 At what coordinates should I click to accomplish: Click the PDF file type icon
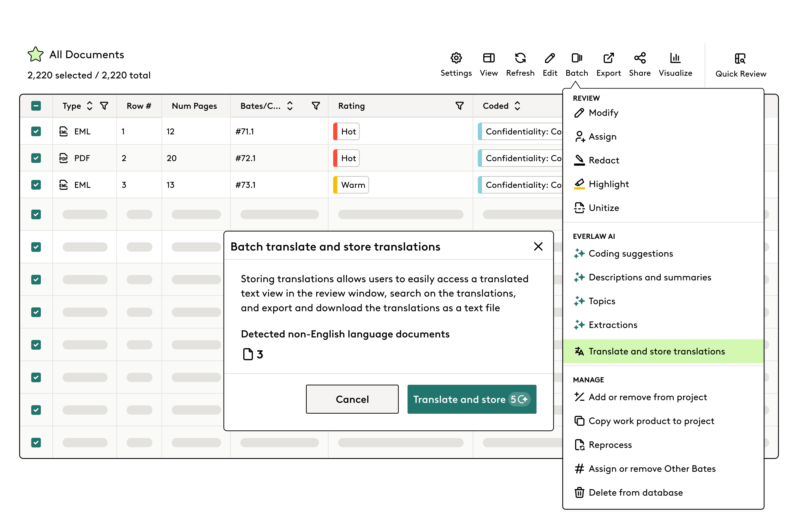click(64, 158)
